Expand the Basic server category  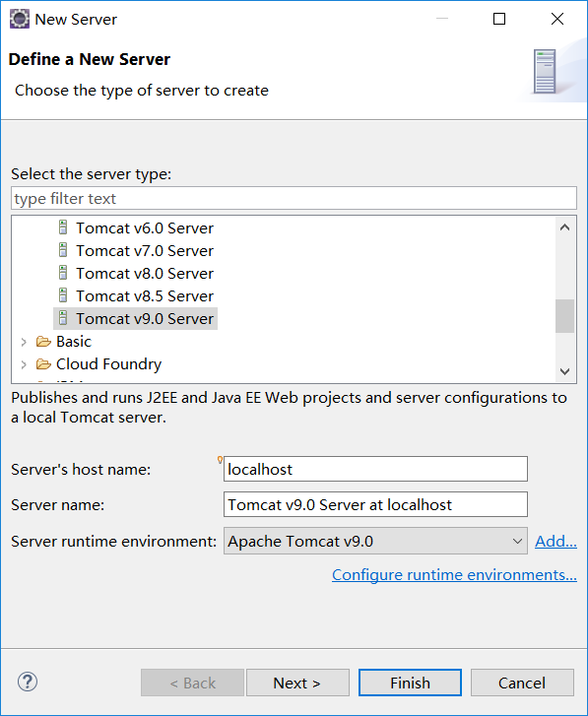(24, 342)
